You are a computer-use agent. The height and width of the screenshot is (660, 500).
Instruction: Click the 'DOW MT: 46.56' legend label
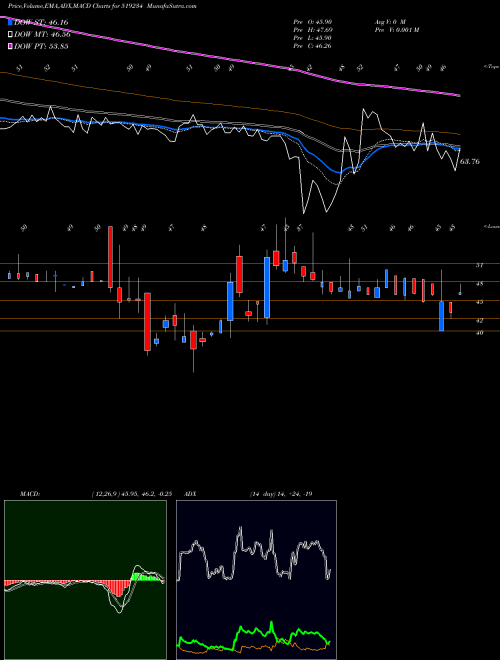tap(42, 35)
